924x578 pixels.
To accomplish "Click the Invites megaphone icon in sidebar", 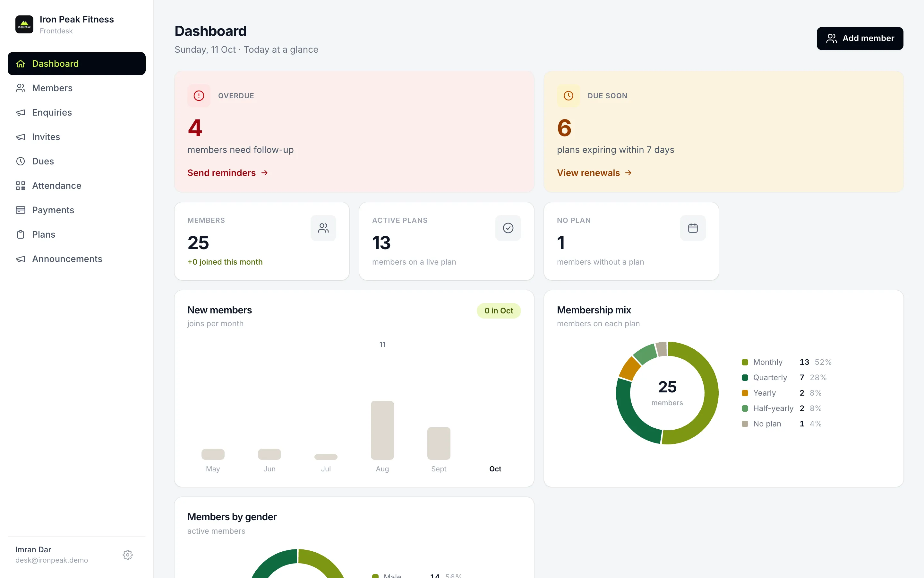I will [x=21, y=137].
